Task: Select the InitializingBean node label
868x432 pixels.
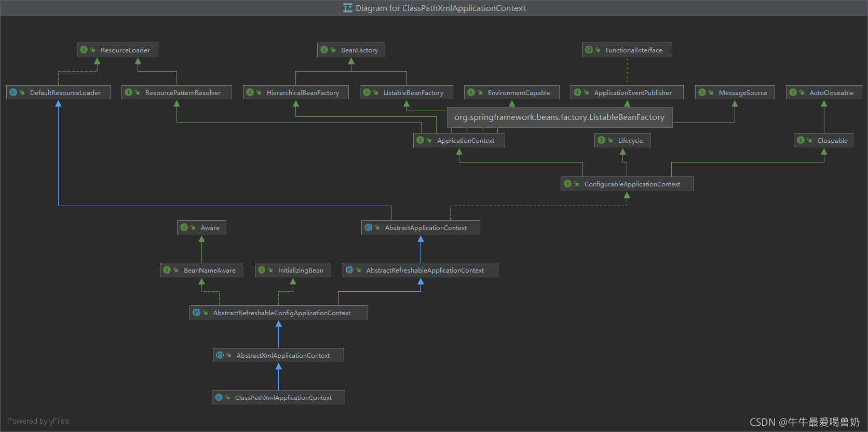Action: (301, 271)
